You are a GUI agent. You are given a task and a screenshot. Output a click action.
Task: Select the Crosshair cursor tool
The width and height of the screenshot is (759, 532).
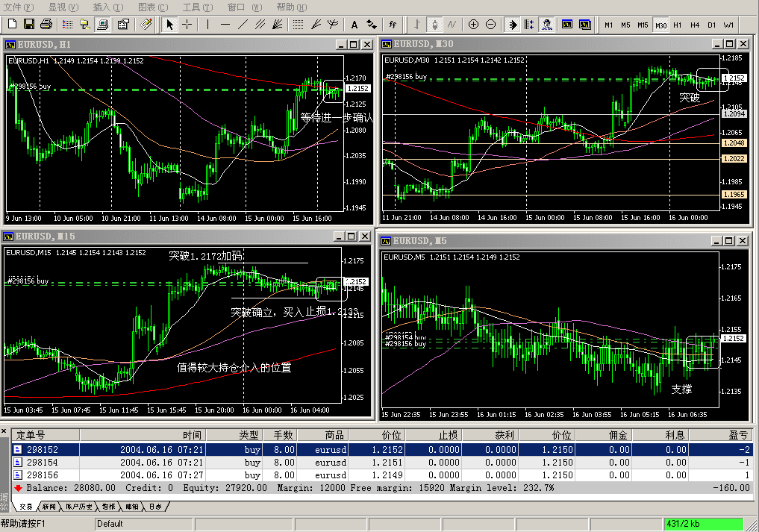[187, 25]
